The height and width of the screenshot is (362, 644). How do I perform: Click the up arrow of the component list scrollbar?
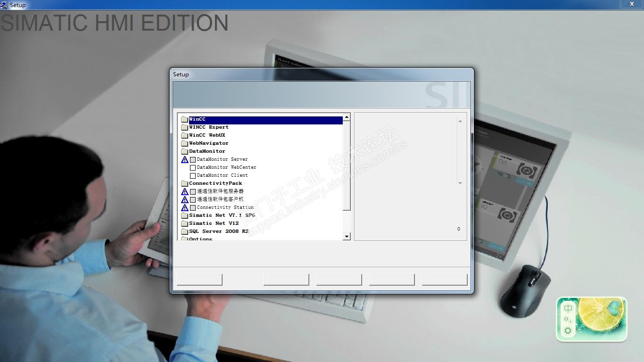(x=347, y=117)
